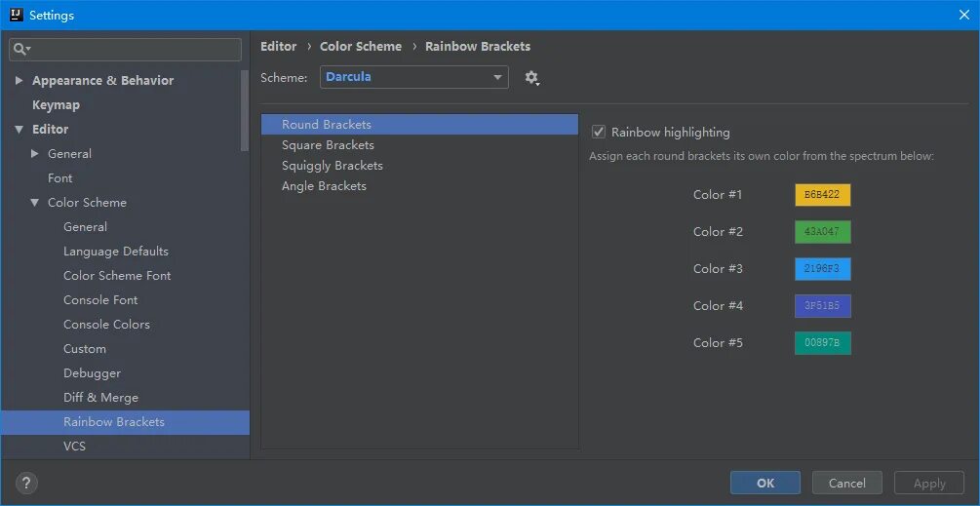The height and width of the screenshot is (506, 980).
Task: Click the Color #1 label
Action: pos(718,195)
